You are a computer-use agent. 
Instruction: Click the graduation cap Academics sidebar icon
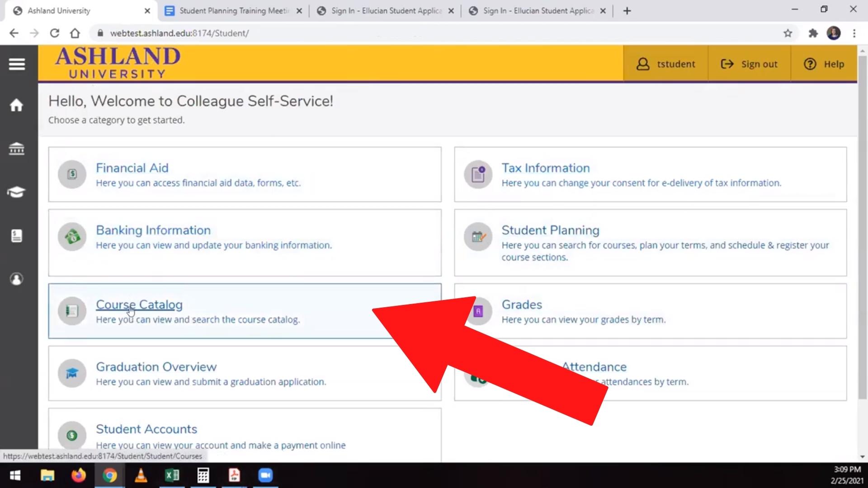pyautogui.click(x=17, y=192)
